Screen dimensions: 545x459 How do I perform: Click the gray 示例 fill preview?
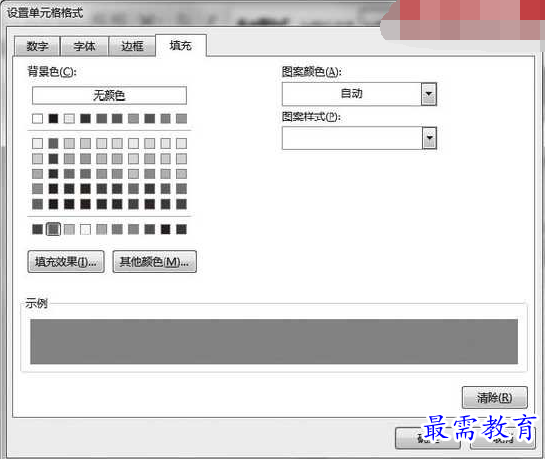point(274,342)
